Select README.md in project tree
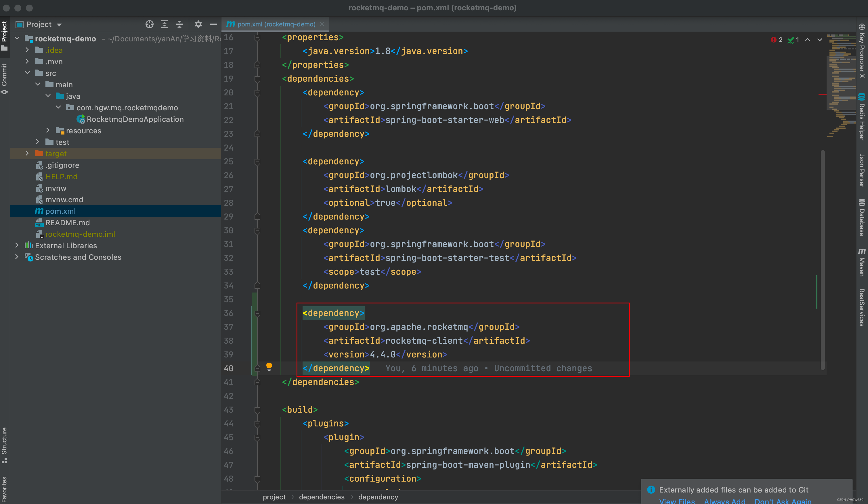This screenshot has width=868, height=504. click(67, 223)
